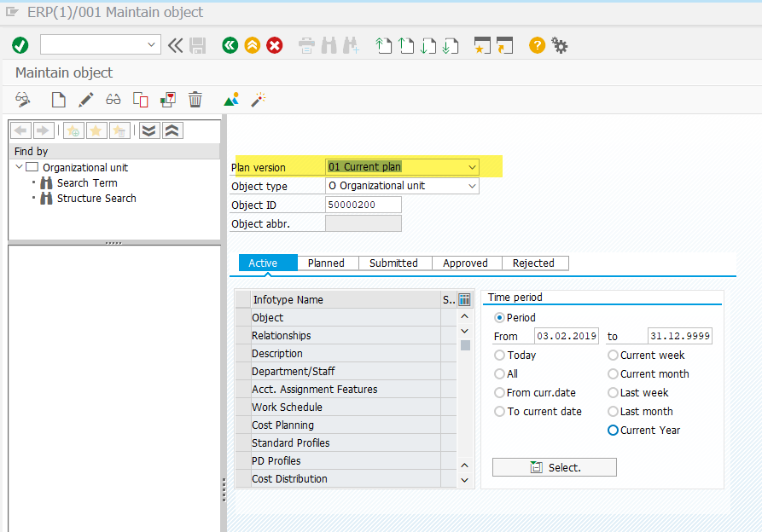
Task: Click the magic wand activate icon
Action: pyautogui.click(x=258, y=100)
